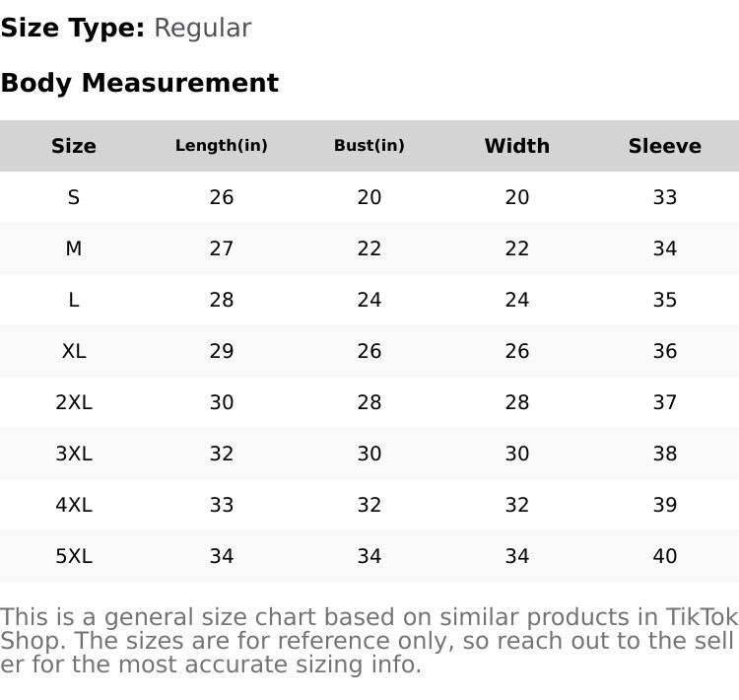Viewport: 739px width, 700px height.
Task: Click the Size column header
Action: click(x=74, y=146)
